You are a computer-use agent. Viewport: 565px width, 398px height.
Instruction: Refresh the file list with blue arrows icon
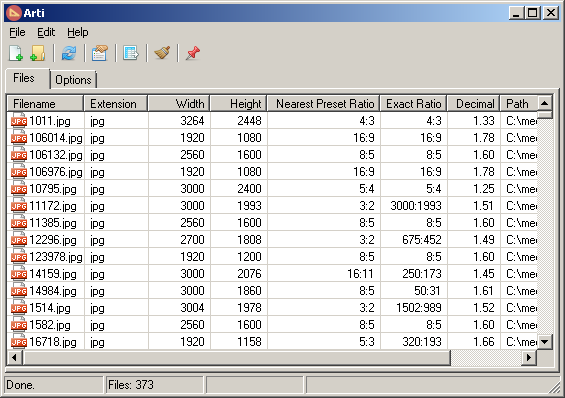[68, 53]
